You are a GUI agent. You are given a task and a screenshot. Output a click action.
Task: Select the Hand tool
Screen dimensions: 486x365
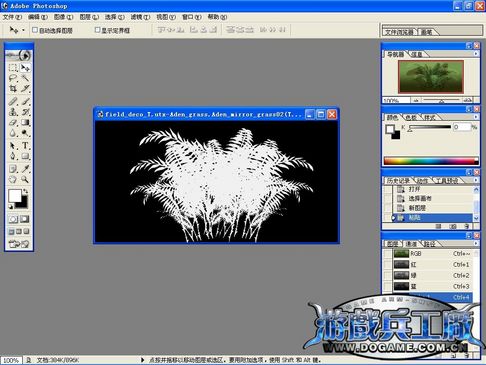13,179
